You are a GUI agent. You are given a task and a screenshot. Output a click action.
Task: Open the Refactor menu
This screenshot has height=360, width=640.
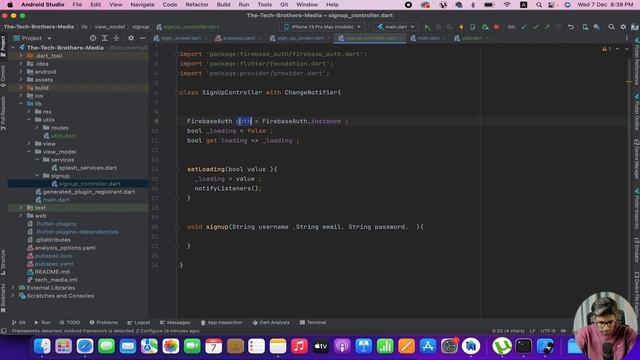click(197, 5)
